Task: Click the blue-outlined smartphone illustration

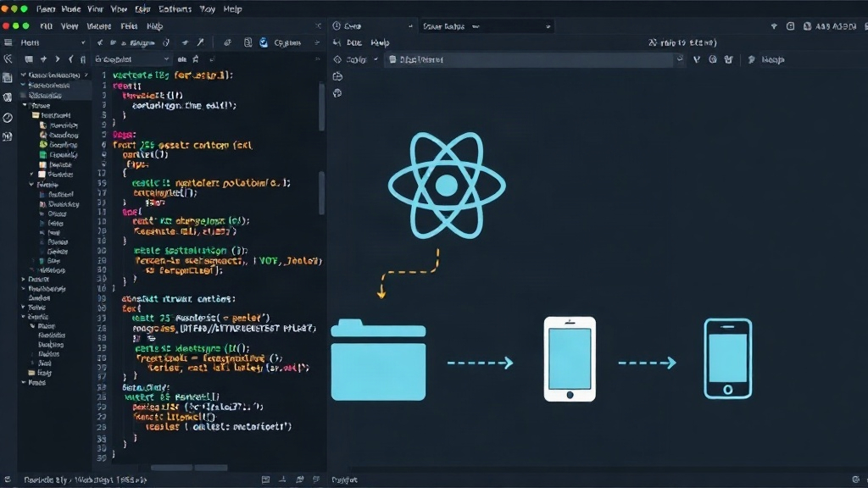Action: [728, 358]
